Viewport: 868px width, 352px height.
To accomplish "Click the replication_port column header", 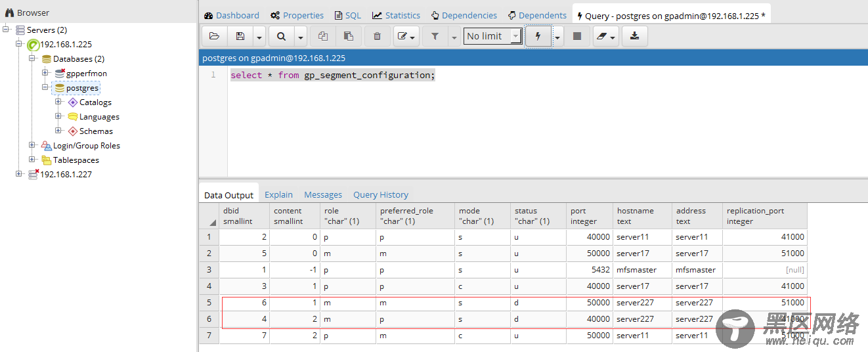I will [765, 216].
